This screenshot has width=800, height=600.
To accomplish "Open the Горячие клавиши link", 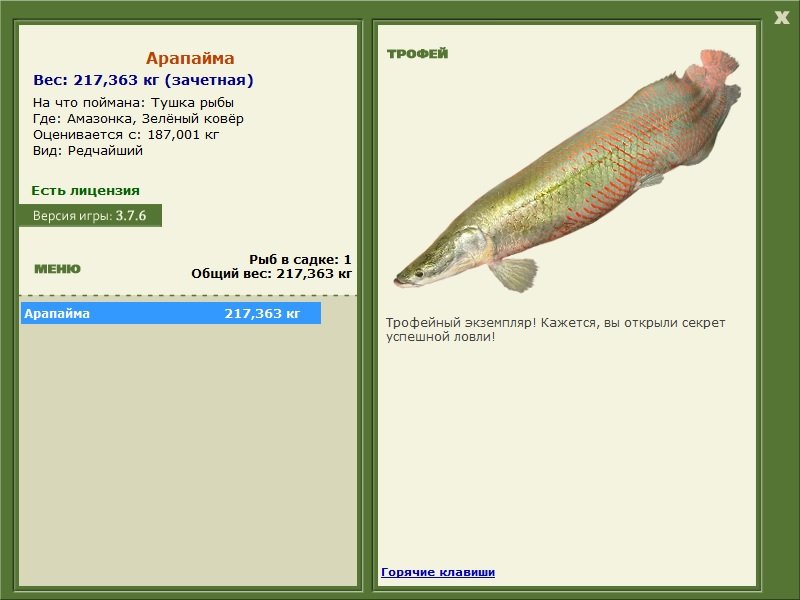I will (x=437, y=572).
